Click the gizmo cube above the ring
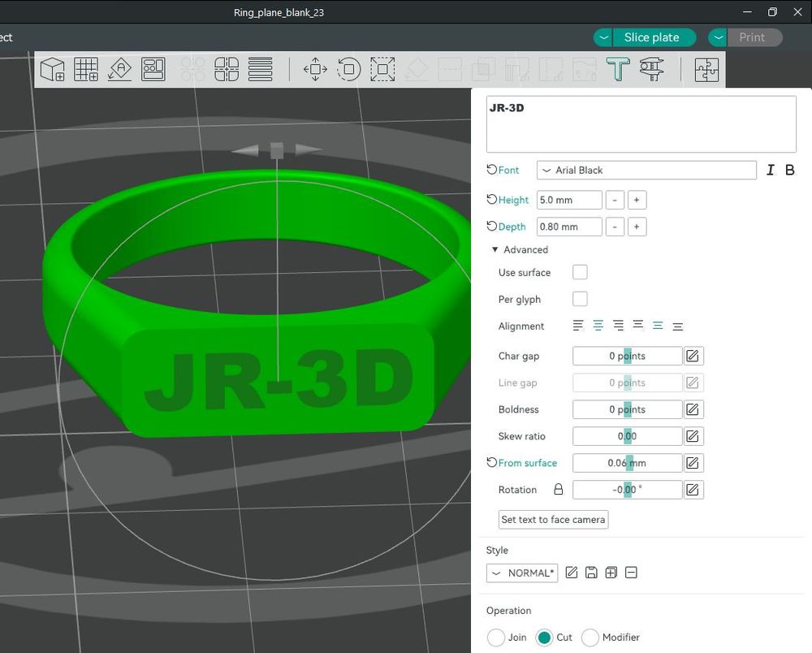 tap(277, 150)
